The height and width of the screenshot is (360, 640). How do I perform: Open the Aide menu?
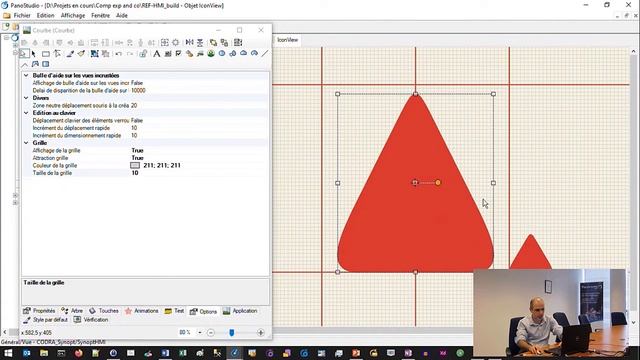pos(122,16)
